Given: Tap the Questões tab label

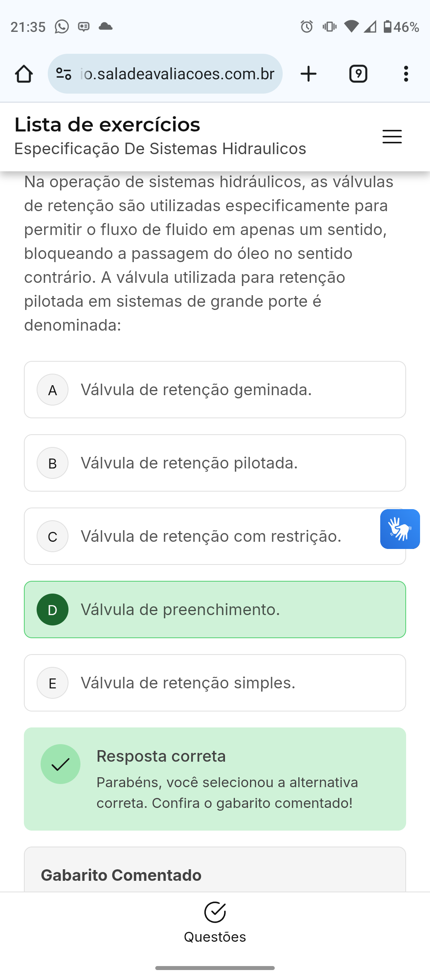Looking at the screenshot, I should (215, 937).
